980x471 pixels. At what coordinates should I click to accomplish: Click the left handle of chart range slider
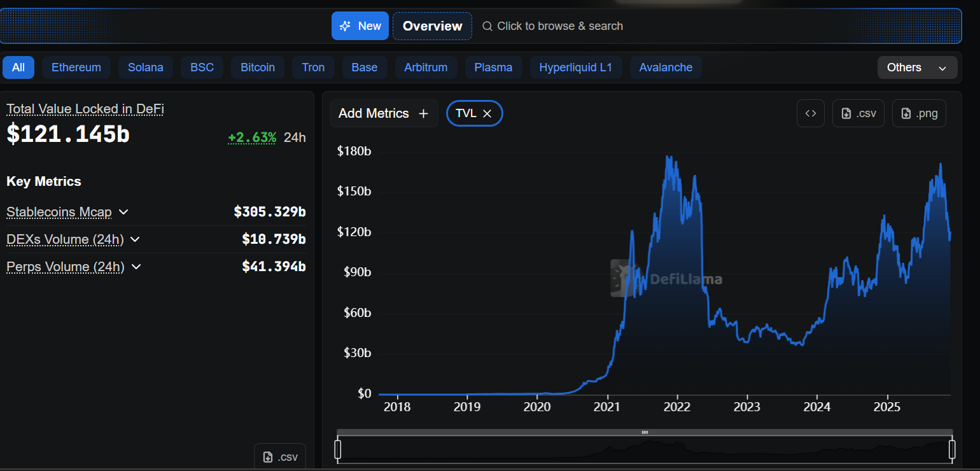338,449
